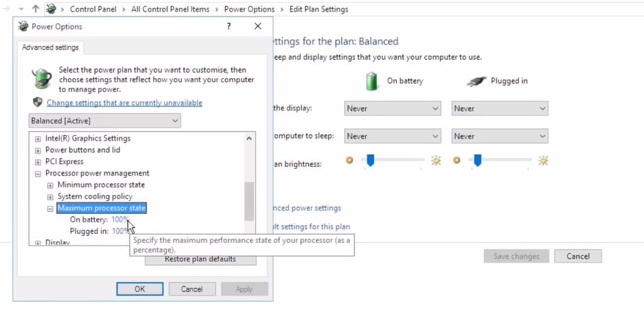Open Plugged in sleep dropdown
This screenshot has width=644, height=334.
point(500,136)
